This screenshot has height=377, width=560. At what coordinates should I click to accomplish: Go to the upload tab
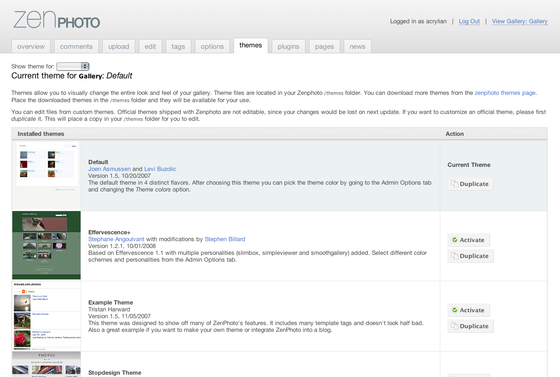tap(119, 46)
